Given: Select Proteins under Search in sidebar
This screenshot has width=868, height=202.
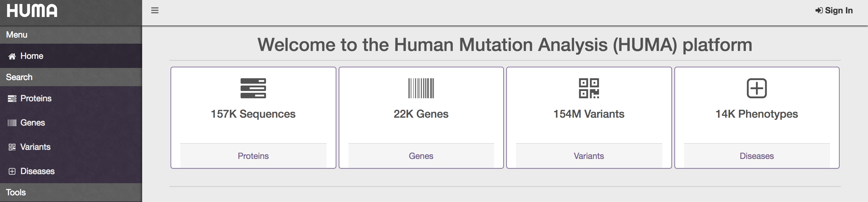Looking at the screenshot, I should (71, 98).
